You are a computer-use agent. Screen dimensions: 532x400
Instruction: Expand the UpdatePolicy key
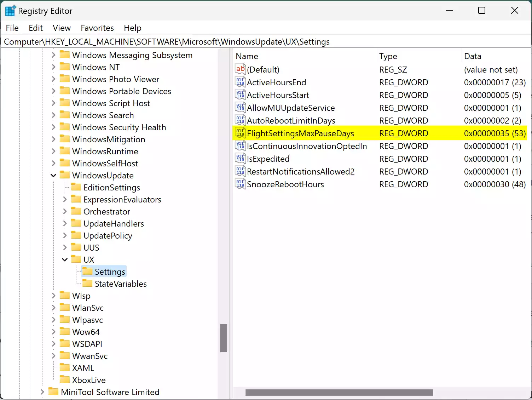click(x=65, y=235)
